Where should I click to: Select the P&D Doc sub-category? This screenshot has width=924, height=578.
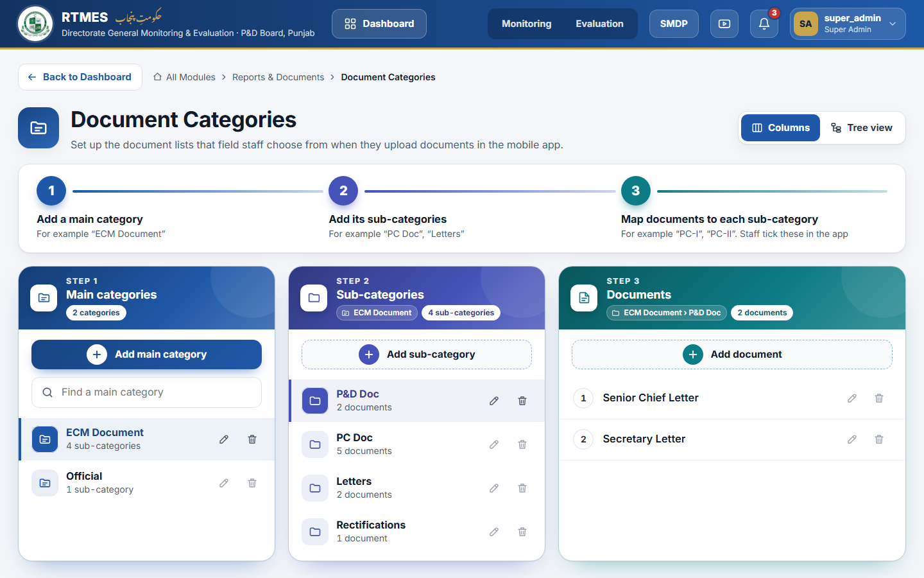tap(417, 401)
